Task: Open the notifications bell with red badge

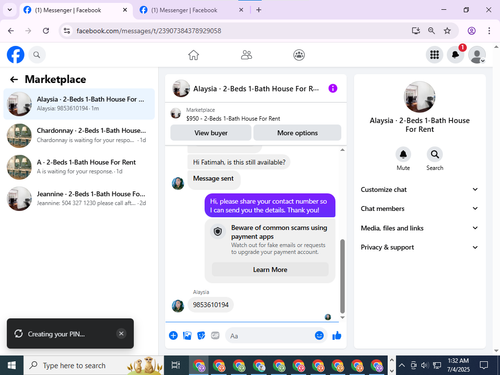Action: click(456, 55)
